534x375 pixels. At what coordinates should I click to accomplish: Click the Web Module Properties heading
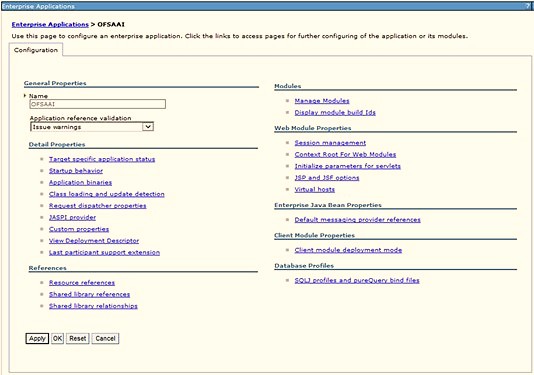[x=313, y=128]
